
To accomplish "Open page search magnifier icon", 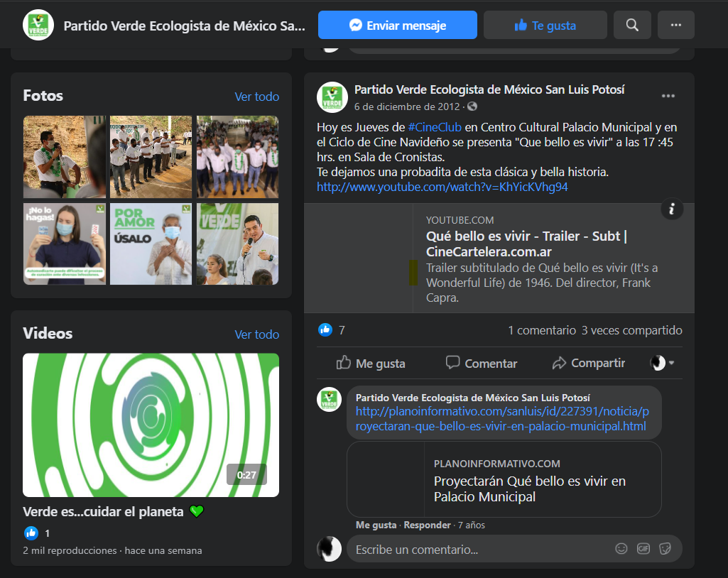I will tap(632, 25).
